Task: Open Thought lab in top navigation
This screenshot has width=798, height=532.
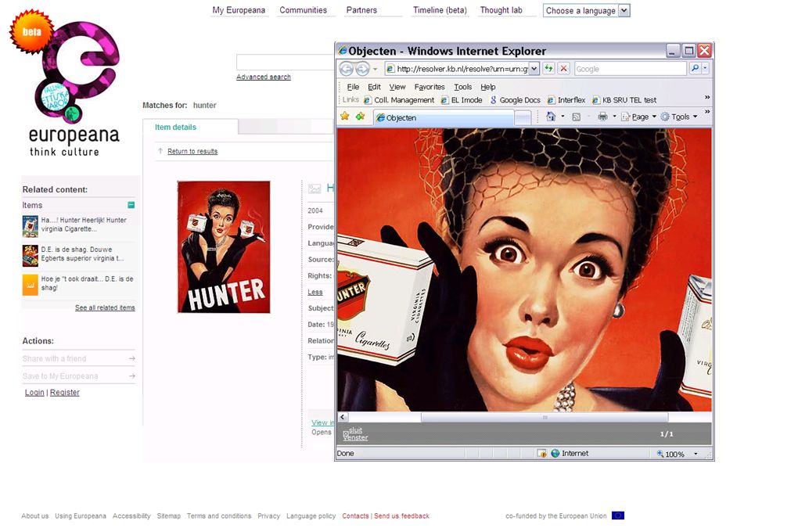Action: point(501,10)
